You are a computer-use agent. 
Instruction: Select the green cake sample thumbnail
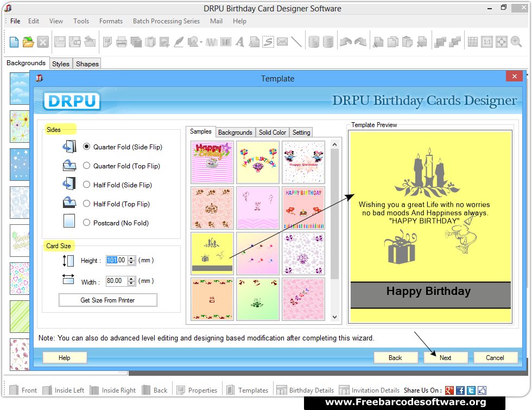(258, 299)
